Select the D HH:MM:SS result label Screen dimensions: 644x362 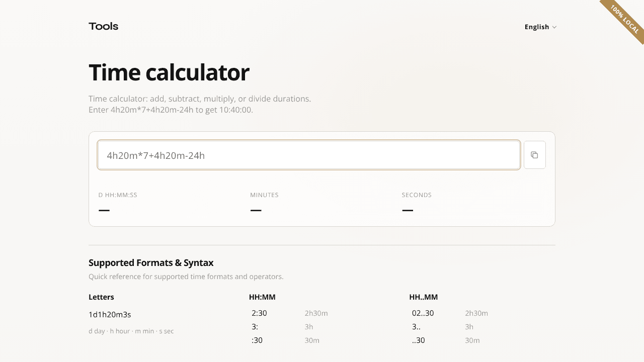118,195
